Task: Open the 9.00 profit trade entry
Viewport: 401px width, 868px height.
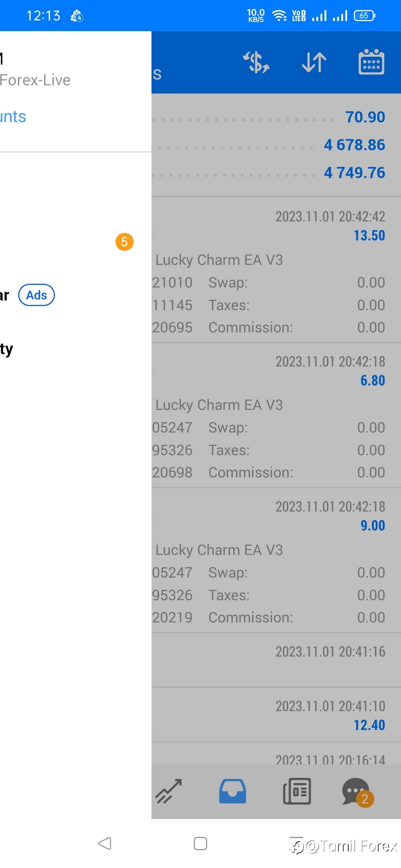Action: tap(275, 560)
